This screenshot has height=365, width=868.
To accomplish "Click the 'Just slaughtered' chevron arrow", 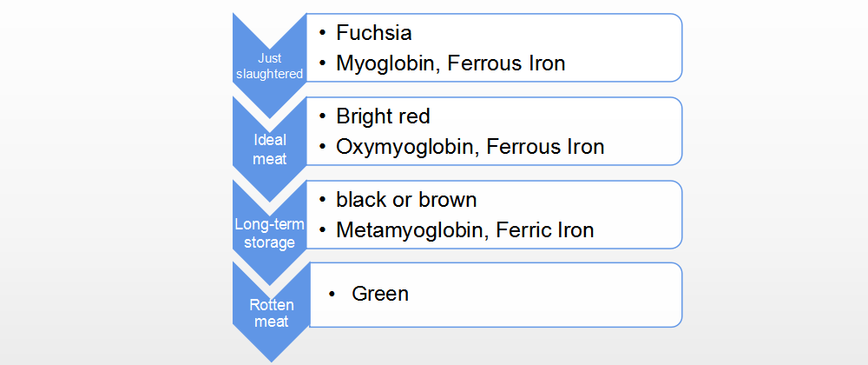I will [270, 66].
